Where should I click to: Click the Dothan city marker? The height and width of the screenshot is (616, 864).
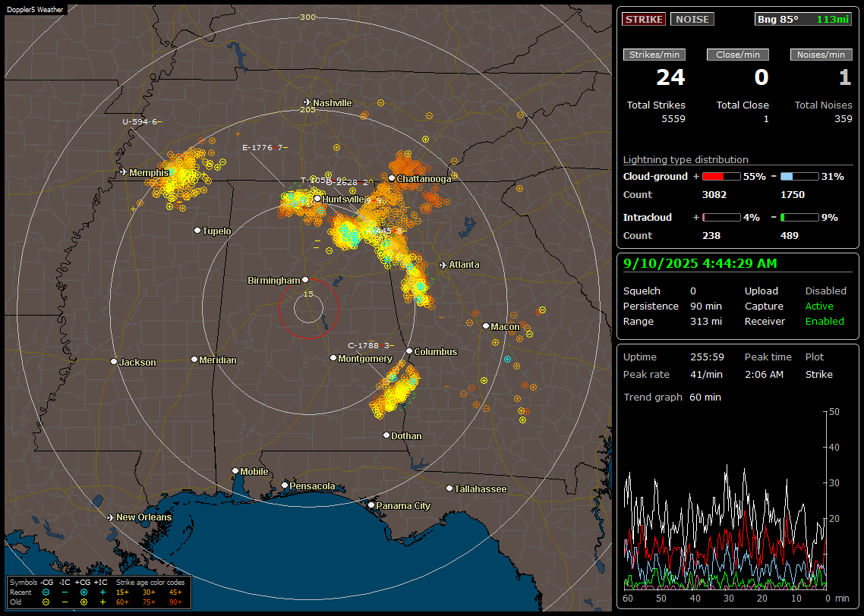coord(386,435)
